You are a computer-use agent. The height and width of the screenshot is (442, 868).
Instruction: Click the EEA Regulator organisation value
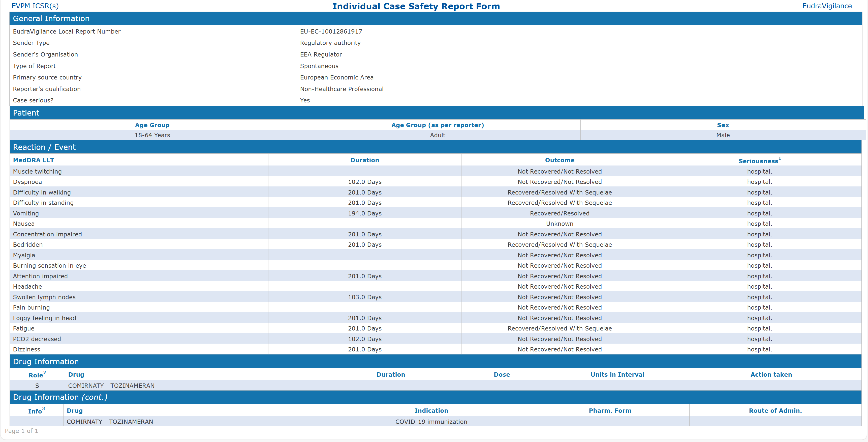pos(321,54)
